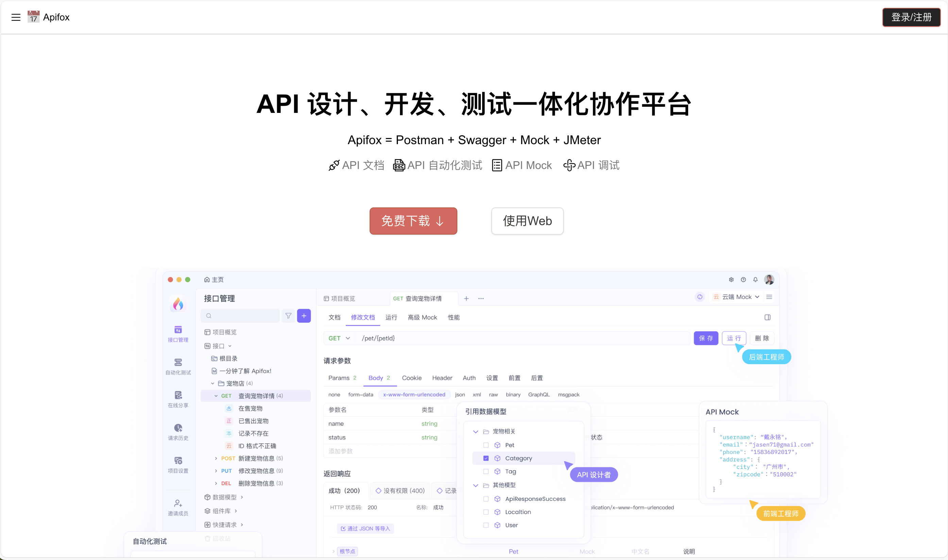Click the 使用Web button
Viewport: 948px width, 560px height.
(x=527, y=221)
